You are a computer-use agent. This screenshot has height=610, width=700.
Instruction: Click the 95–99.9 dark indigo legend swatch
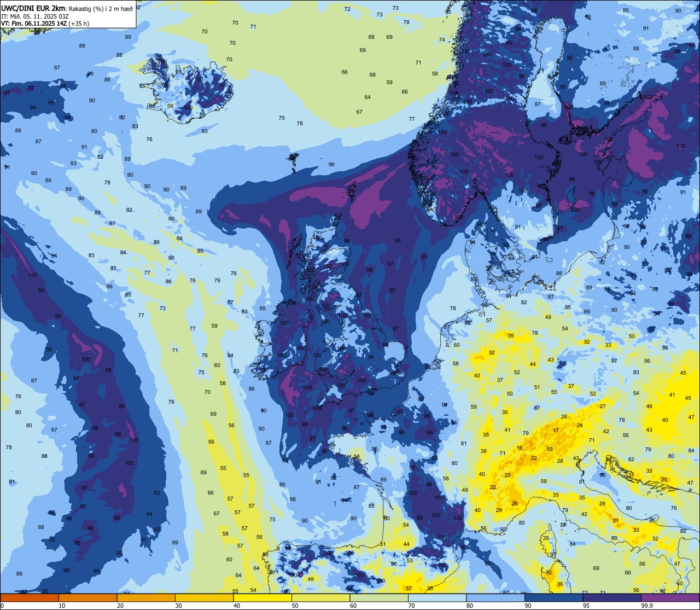pos(612,597)
